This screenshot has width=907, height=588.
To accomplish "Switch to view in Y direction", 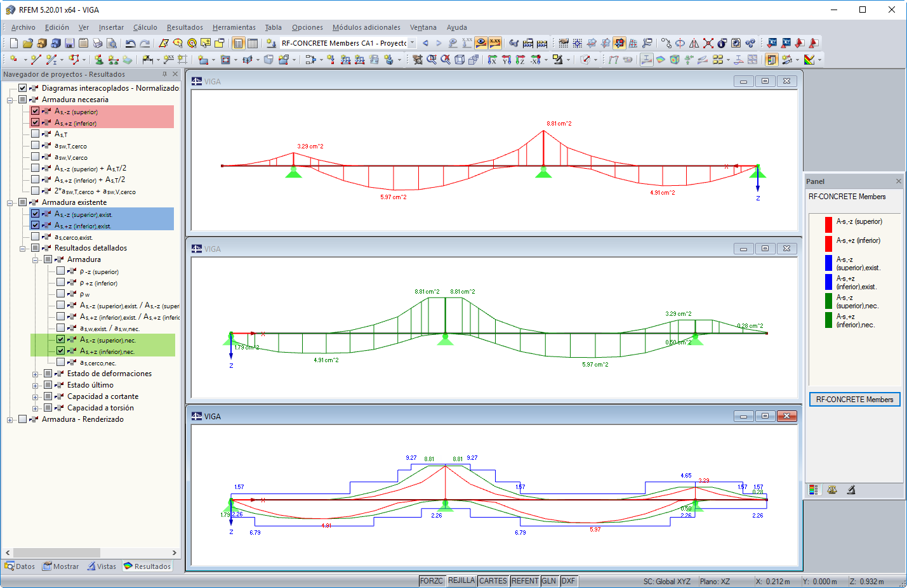I will (506, 60).
